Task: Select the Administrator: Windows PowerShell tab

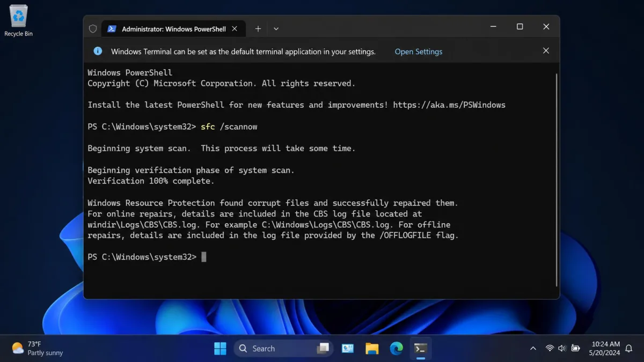Action: pyautogui.click(x=173, y=29)
